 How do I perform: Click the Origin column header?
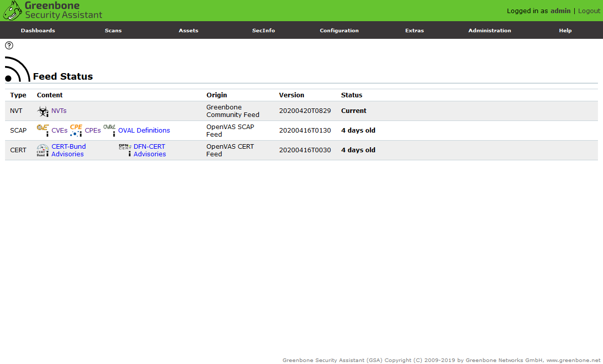click(216, 95)
